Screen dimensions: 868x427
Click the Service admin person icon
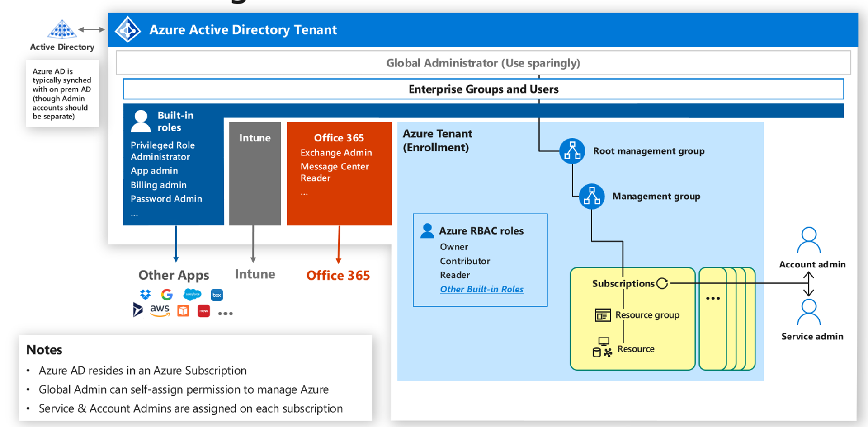[x=809, y=312]
